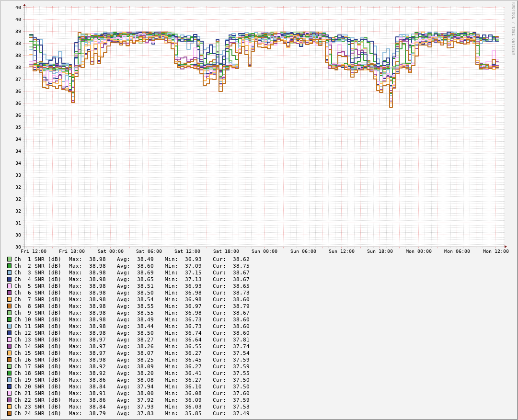Click the Ch 10 SNR (dB) legend label
Viewport: 518px width, 420px height.
click(37, 319)
